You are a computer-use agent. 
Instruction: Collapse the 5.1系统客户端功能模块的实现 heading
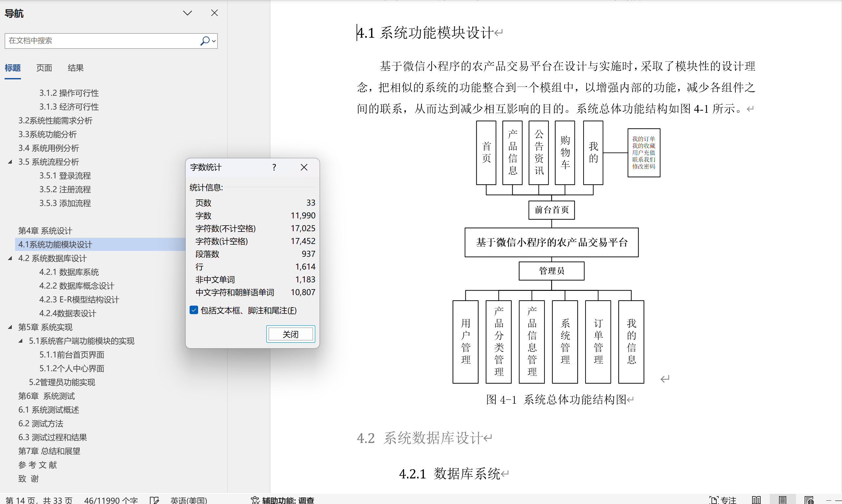tap(21, 341)
